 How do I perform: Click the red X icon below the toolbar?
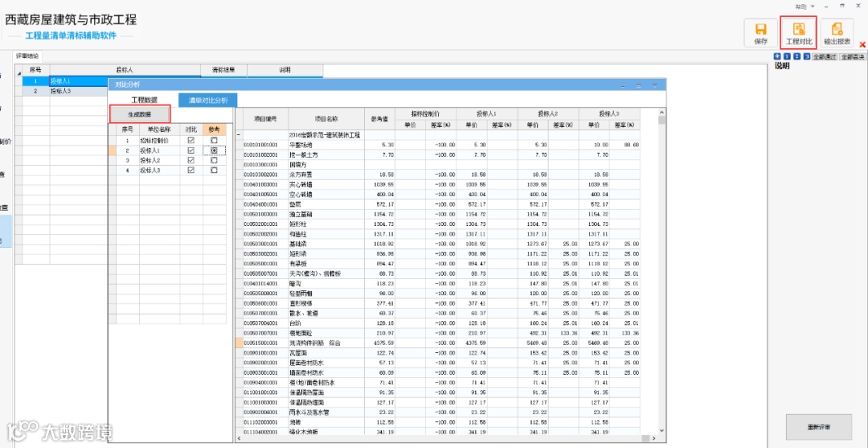point(862,44)
